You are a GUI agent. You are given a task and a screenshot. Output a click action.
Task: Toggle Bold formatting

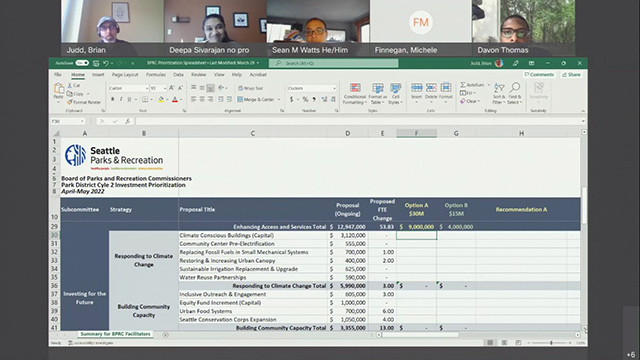112,100
